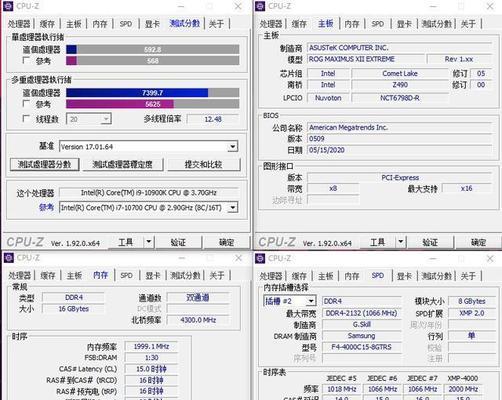502x400 pixels.
Task: Open 測試分數 tab in mainboard window
Action: pyautogui.click(x=436, y=24)
